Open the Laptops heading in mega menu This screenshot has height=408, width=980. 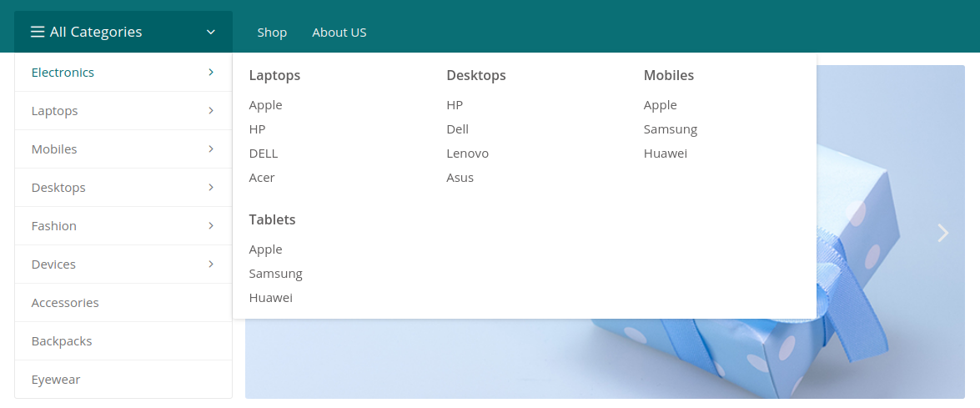(x=274, y=76)
